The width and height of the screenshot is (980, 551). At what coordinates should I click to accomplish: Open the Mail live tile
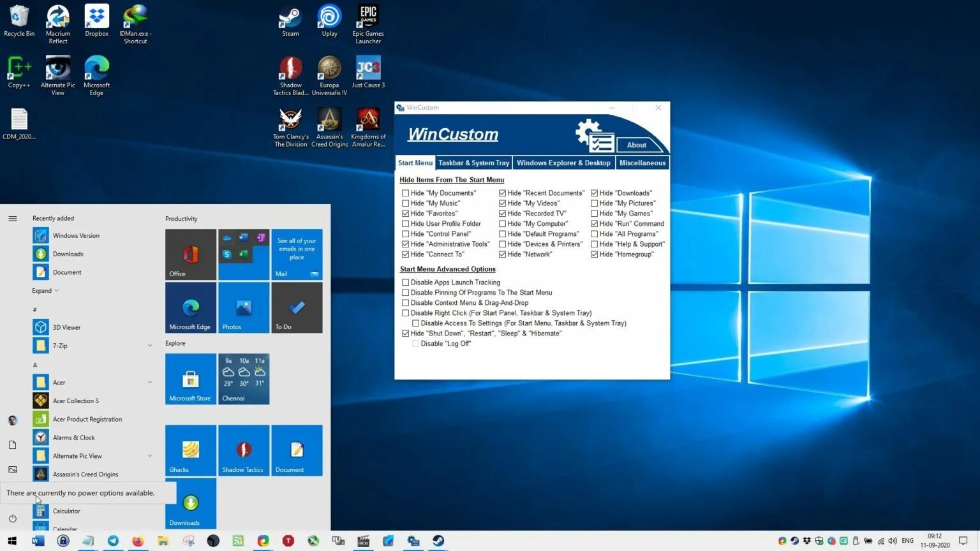[x=297, y=254]
